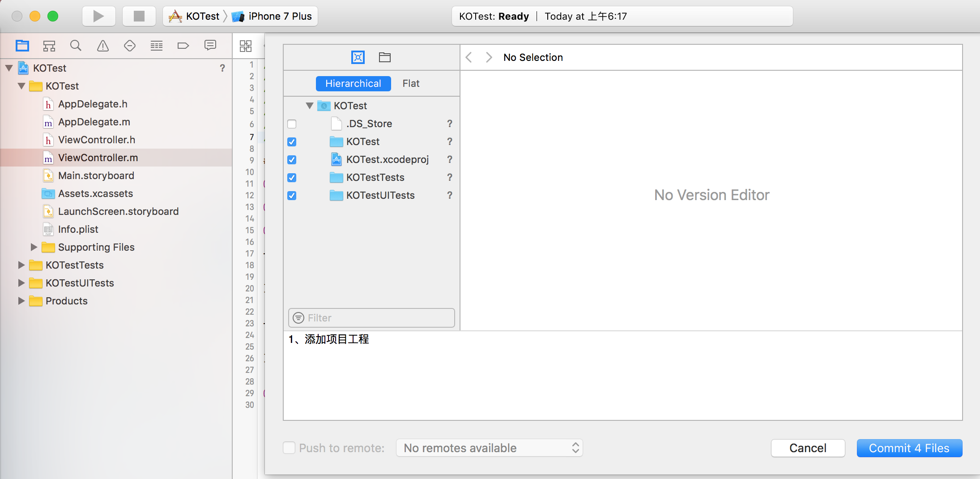Expand the Supporting Files group
The height and width of the screenshot is (479, 980).
pos(34,247)
